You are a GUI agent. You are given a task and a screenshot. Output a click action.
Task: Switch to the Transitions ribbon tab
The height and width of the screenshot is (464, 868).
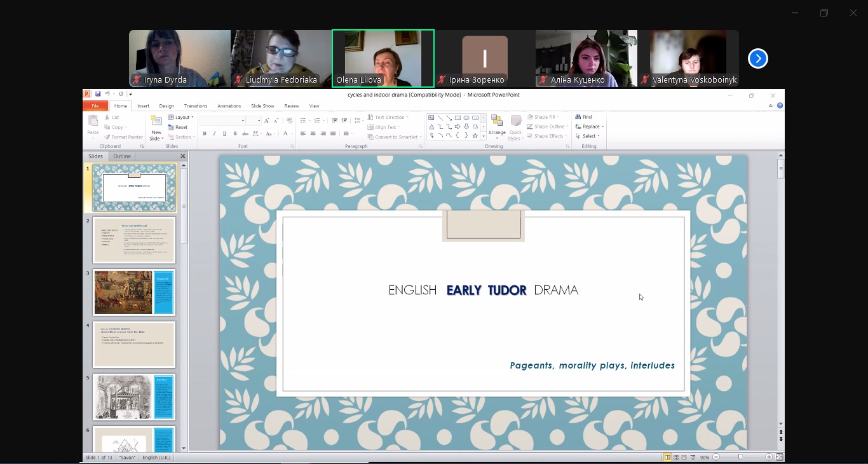click(x=196, y=106)
